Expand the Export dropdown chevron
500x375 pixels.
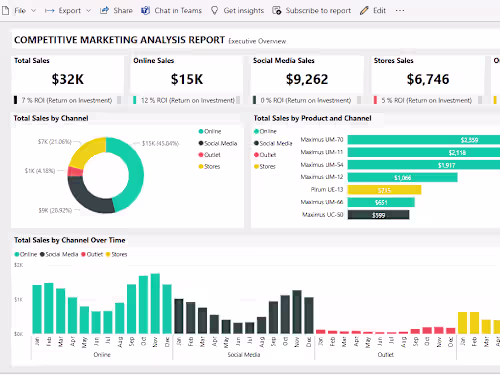tap(88, 11)
